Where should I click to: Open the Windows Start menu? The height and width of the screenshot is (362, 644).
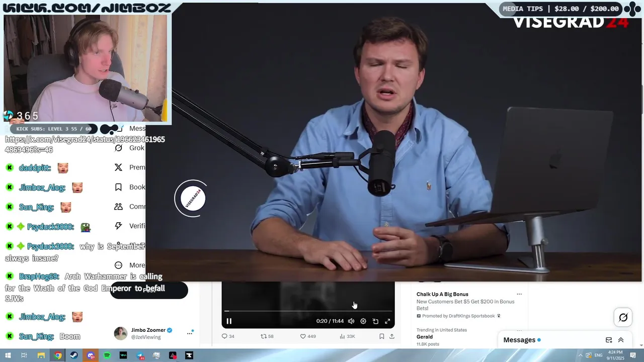pos(8,355)
